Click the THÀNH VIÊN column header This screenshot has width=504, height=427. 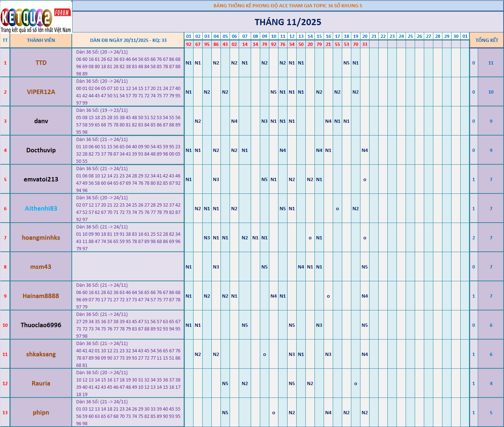click(x=41, y=40)
